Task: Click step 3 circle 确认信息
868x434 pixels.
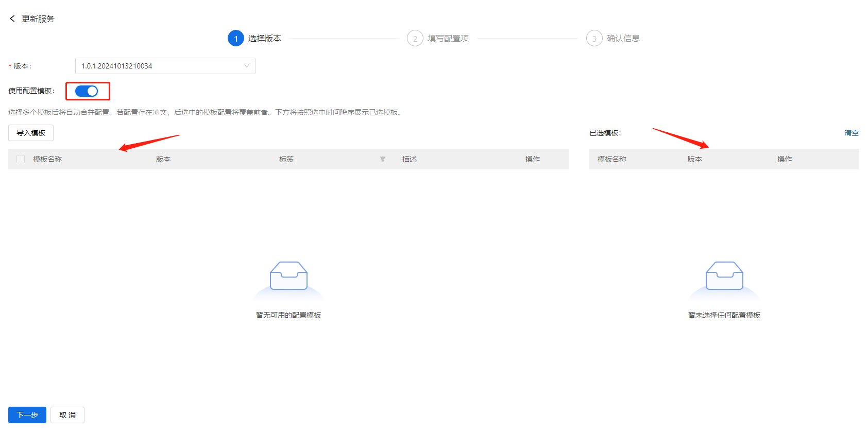Action: (594, 38)
